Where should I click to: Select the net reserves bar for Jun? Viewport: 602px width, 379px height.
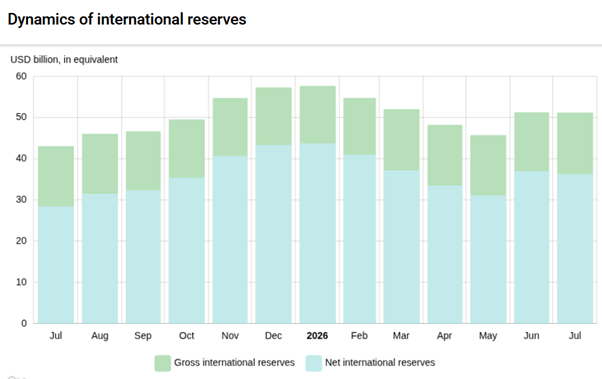pyautogui.click(x=531, y=247)
